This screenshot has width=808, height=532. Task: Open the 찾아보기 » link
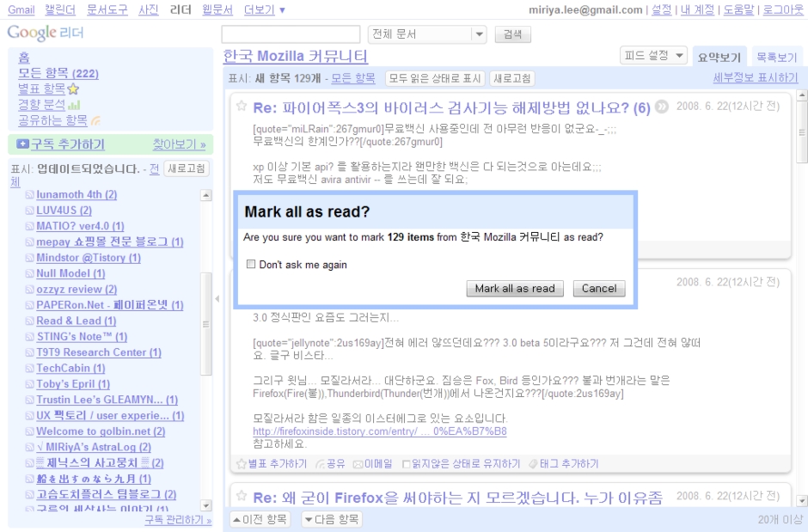[x=179, y=144]
